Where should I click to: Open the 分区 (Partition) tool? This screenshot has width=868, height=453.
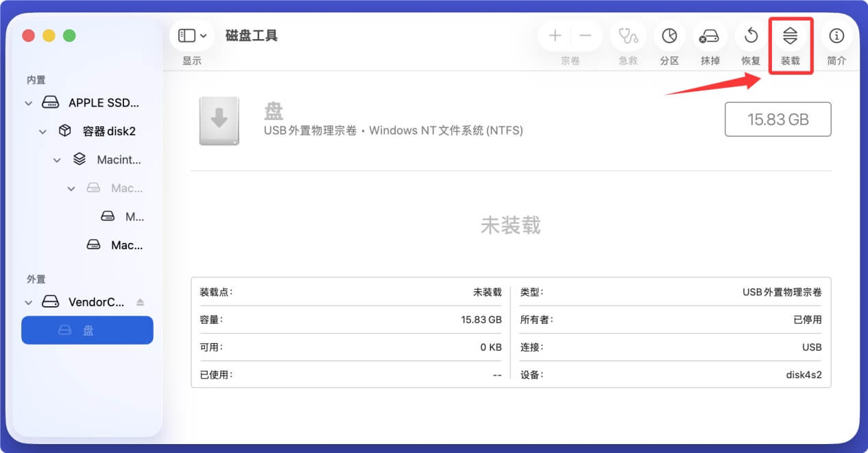[669, 36]
